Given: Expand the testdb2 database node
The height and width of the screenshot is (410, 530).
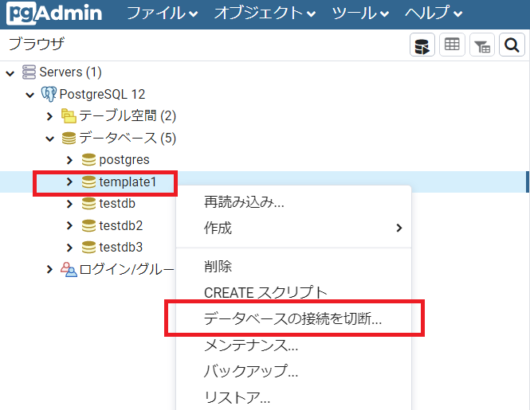Looking at the screenshot, I should click(70, 225).
